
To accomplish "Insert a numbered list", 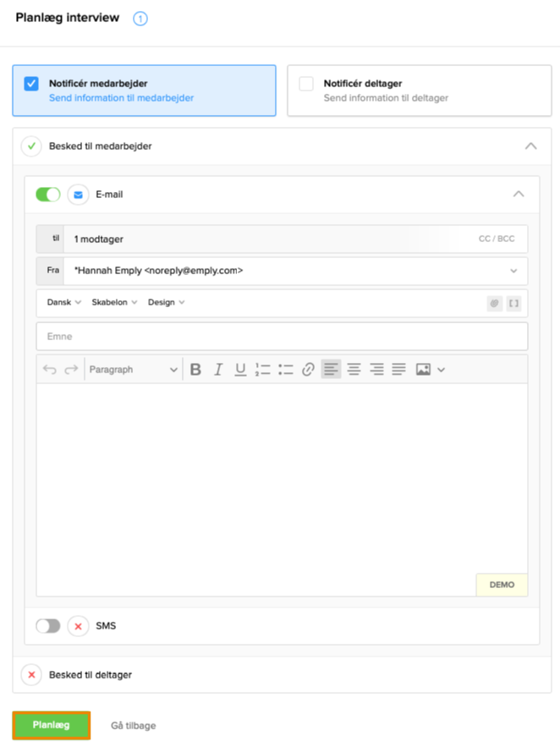I will coord(263,370).
